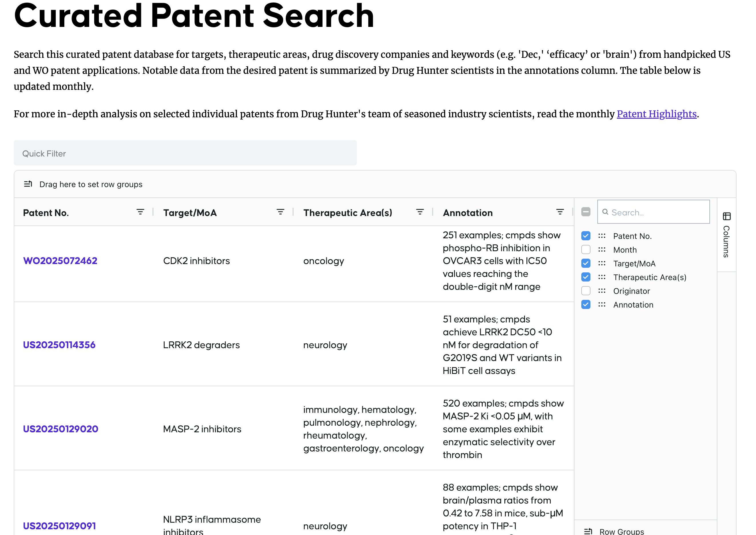
Task: Open Annotation column filter menu
Action: tap(560, 212)
